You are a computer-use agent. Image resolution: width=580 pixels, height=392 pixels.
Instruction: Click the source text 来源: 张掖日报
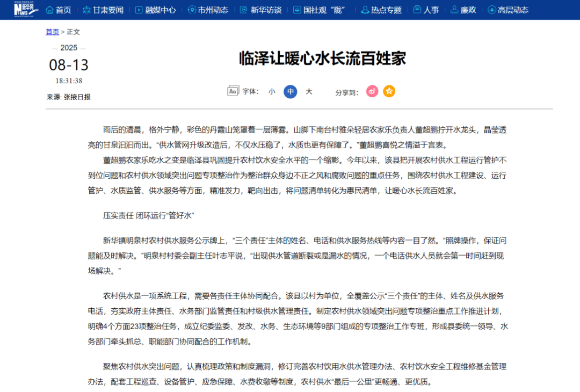pyautogui.click(x=68, y=97)
